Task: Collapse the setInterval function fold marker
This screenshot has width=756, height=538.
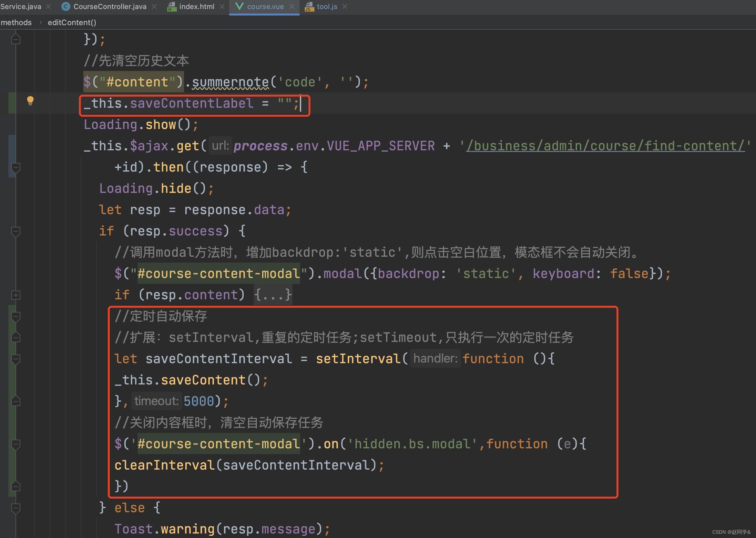Action: [15, 359]
